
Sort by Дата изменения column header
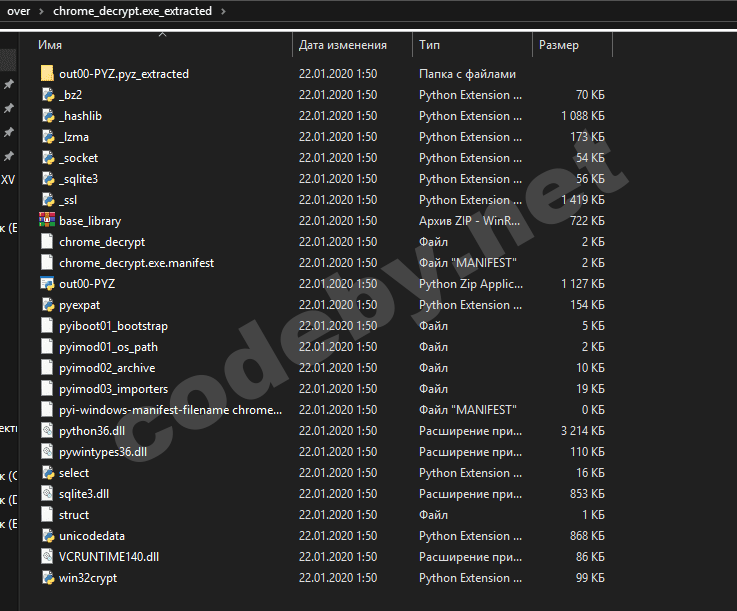[343, 45]
